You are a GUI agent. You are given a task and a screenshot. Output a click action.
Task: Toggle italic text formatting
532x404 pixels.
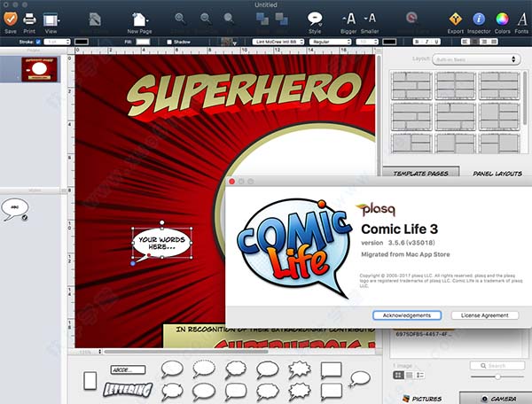tap(426, 42)
